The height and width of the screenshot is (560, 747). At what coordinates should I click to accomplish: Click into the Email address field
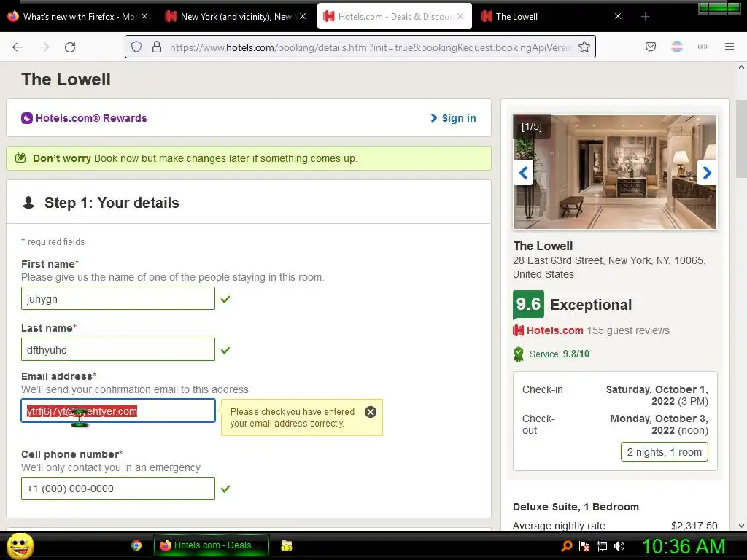[x=118, y=411]
